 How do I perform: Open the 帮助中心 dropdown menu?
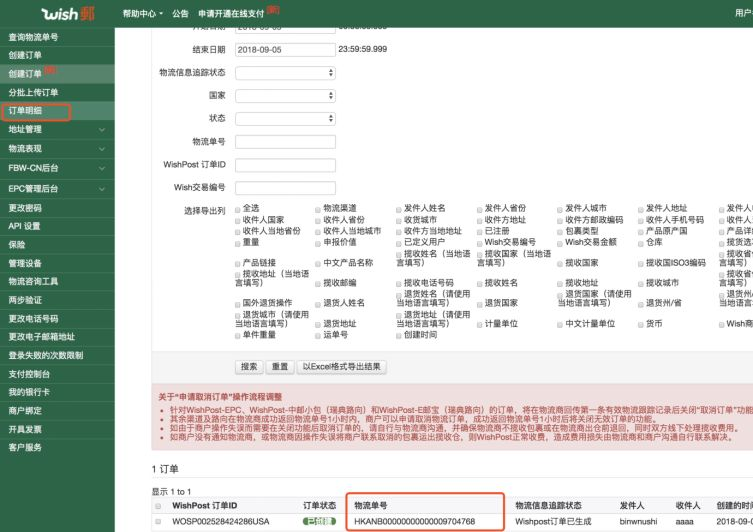143,13
